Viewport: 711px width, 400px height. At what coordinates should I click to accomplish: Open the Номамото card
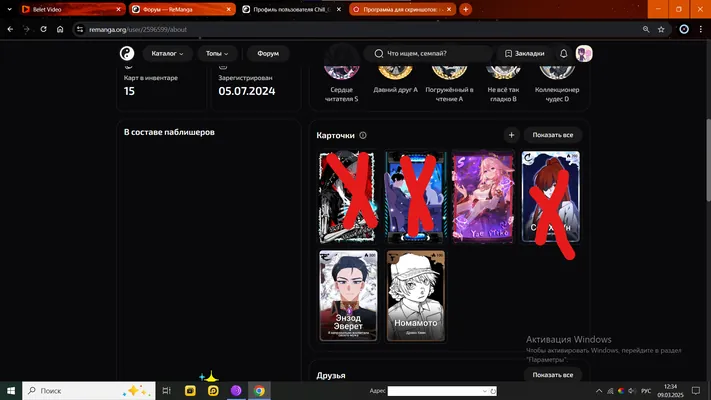[x=415, y=295]
